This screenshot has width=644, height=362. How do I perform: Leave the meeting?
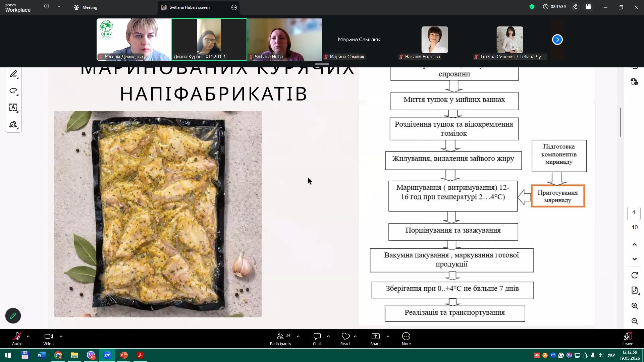(x=628, y=339)
